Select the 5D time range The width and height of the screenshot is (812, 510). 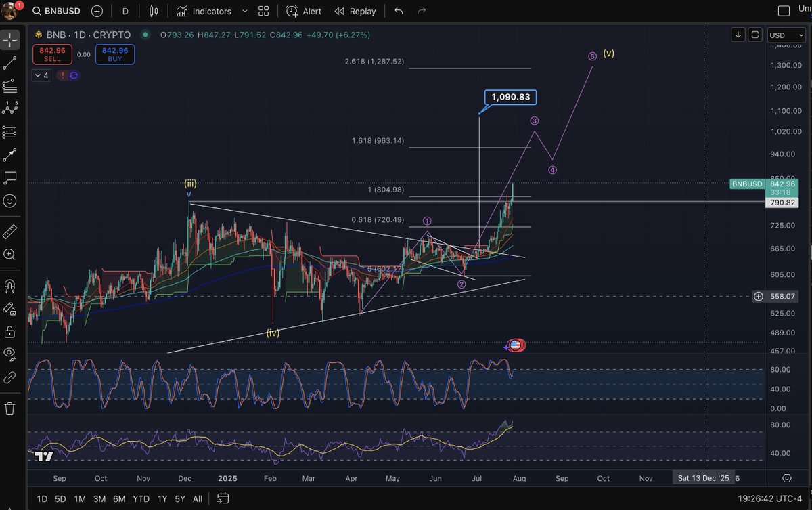coord(60,499)
